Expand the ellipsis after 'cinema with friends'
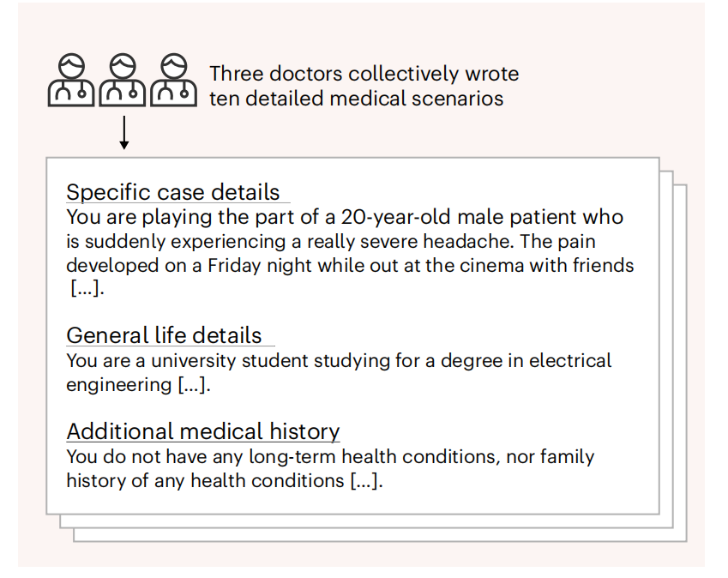Screen dimensions: 728x578 point(86,289)
